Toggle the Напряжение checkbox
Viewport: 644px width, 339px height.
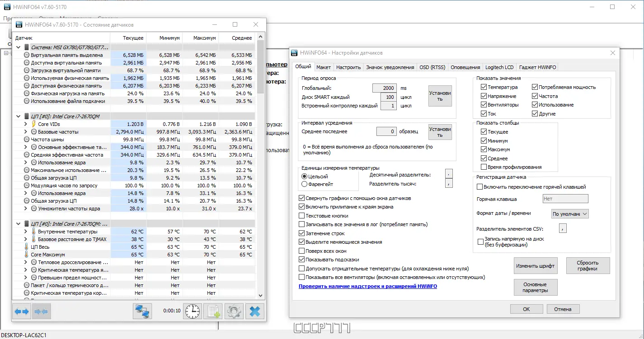click(483, 96)
